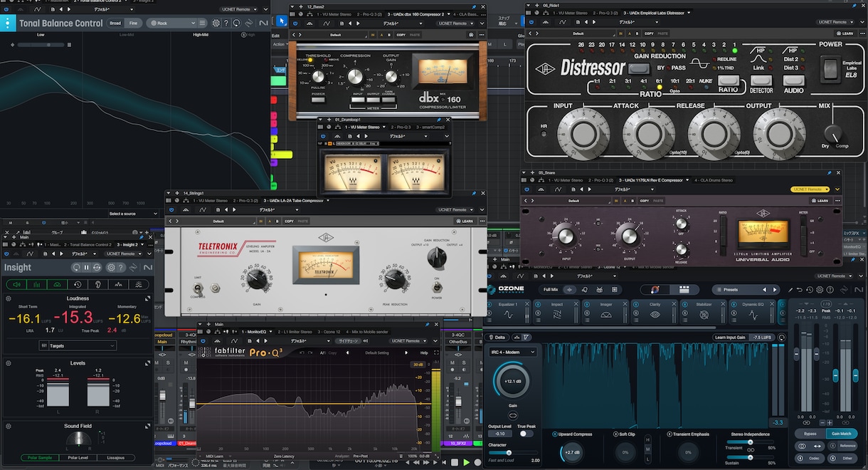Open the Select a source dropdown
Viewport: 868px width, 470px height.
(134, 214)
